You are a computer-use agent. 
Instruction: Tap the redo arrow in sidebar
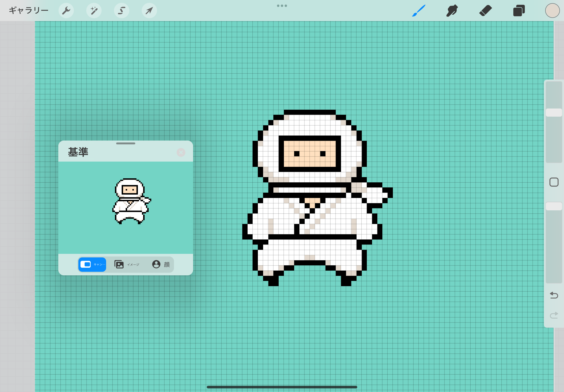click(554, 315)
